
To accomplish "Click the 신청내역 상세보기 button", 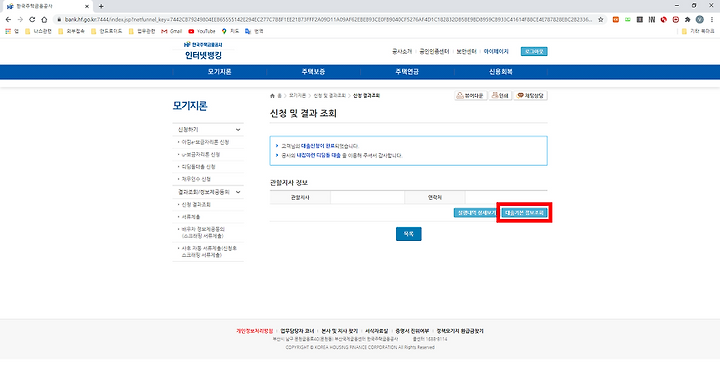I will 476,213.
